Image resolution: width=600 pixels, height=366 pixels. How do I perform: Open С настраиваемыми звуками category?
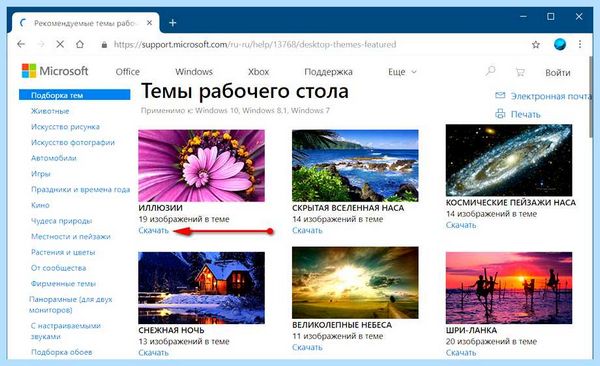[x=65, y=331]
